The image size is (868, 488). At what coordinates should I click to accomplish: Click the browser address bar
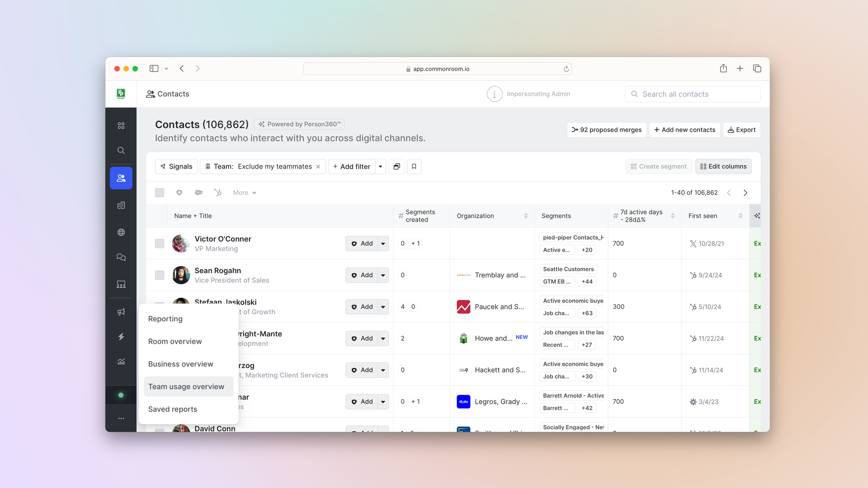[x=437, y=69]
